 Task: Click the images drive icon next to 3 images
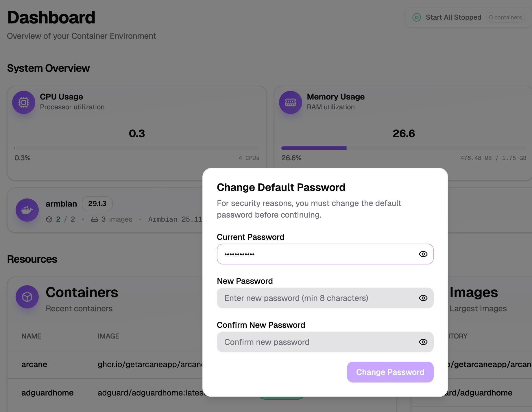95,219
